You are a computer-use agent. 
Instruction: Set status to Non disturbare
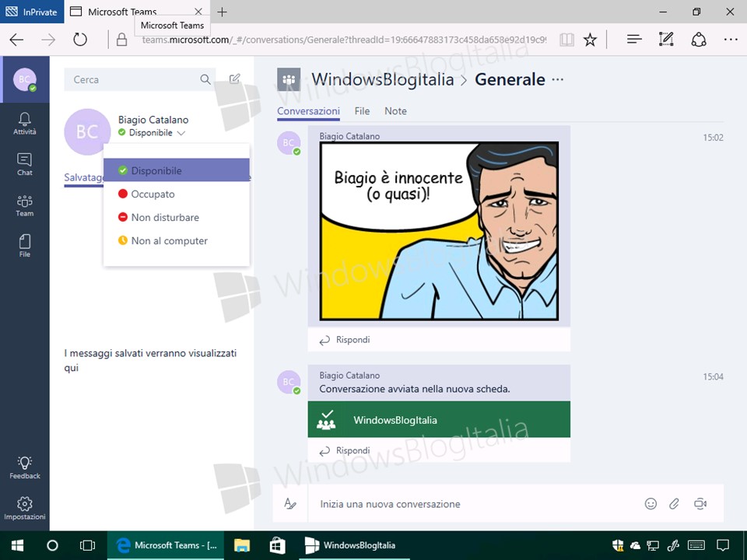[177, 217]
